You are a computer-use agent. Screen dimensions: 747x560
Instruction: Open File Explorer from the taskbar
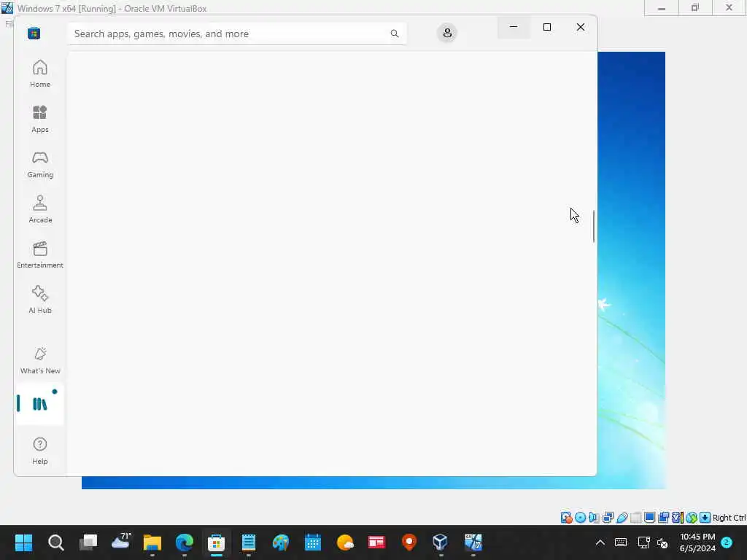pos(152,542)
